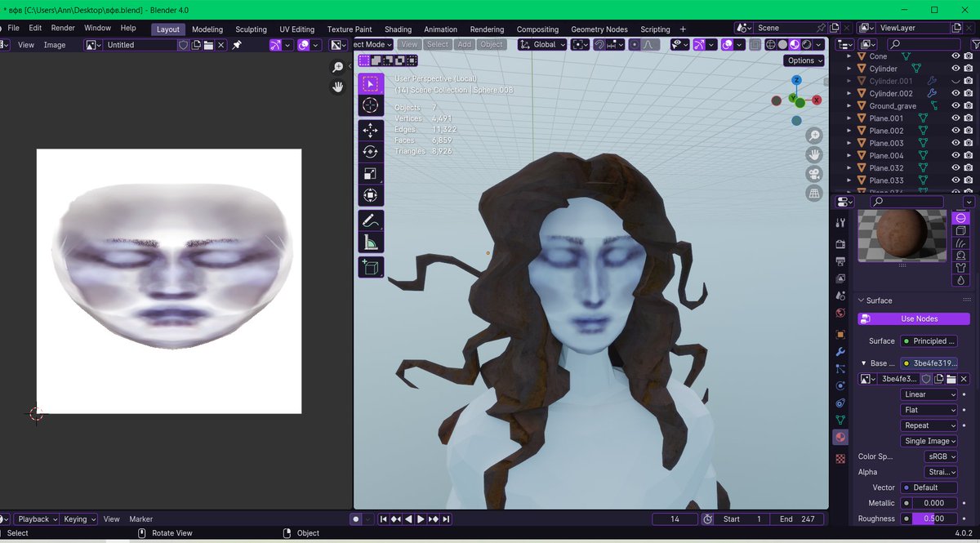Click the viewport pan hand icon

tap(814, 154)
